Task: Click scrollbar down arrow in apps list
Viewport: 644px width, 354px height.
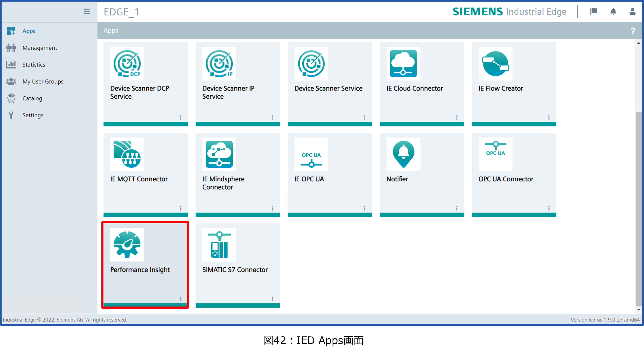Action: pos(639,310)
